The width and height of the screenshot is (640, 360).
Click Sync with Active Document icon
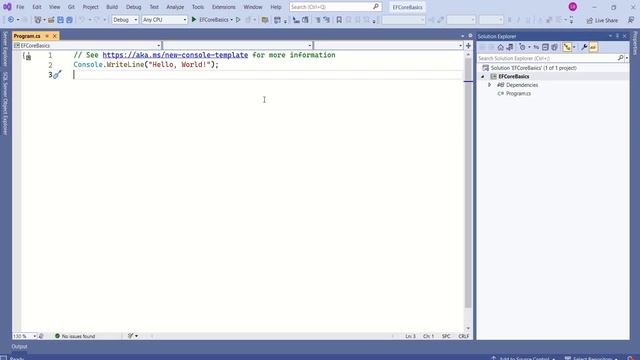[x=536, y=47]
